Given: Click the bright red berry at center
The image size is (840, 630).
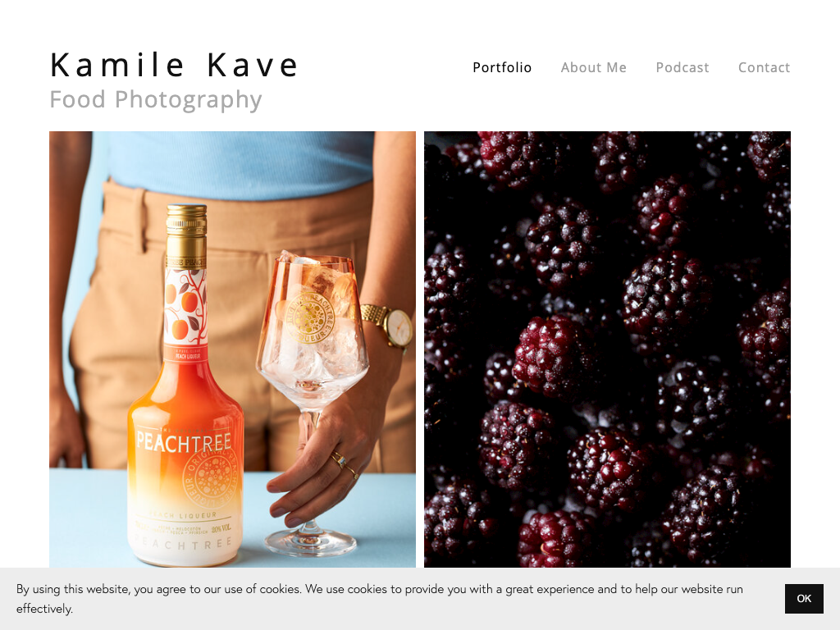Looking at the screenshot, I should (549, 354).
